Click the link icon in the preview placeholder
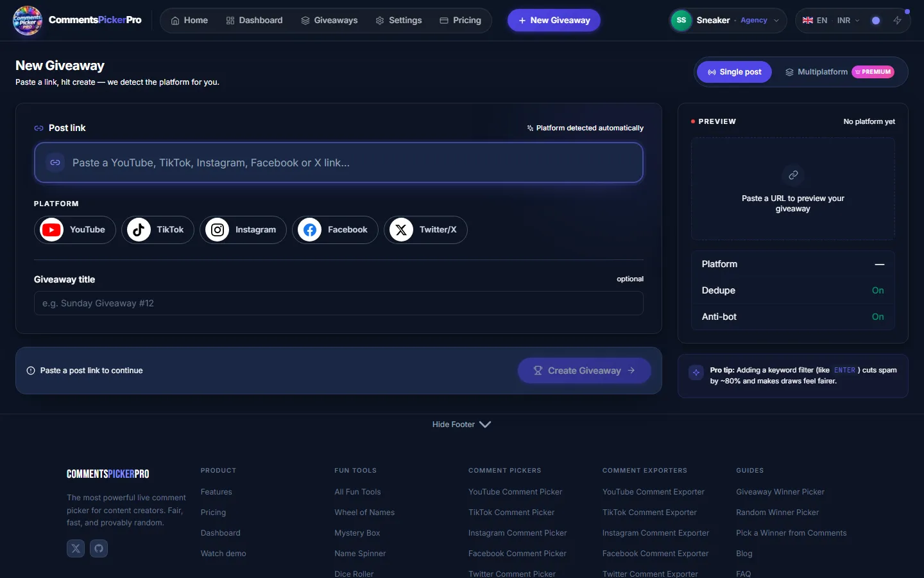 pyautogui.click(x=793, y=175)
